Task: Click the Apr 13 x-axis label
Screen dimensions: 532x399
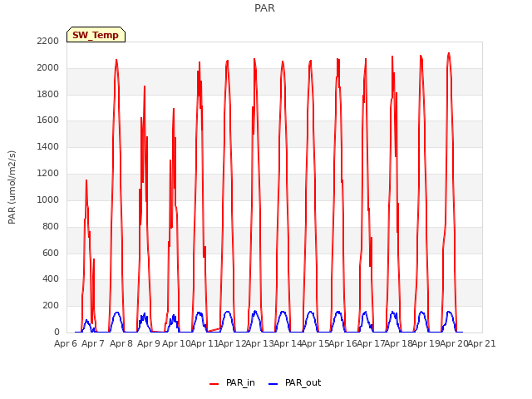Action: coord(259,343)
